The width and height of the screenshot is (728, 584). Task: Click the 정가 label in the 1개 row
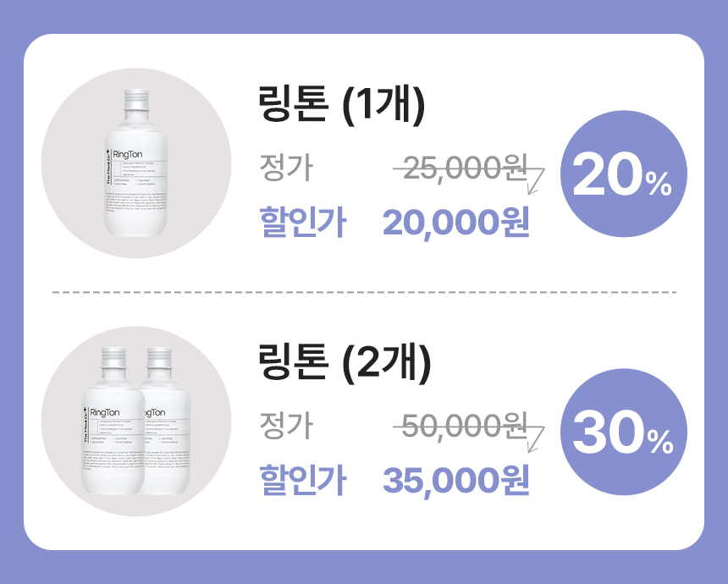click(x=286, y=169)
